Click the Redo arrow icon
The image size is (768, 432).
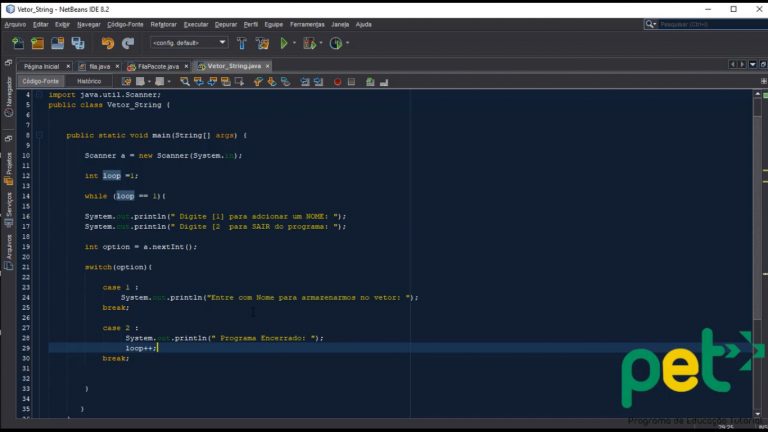coord(128,43)
